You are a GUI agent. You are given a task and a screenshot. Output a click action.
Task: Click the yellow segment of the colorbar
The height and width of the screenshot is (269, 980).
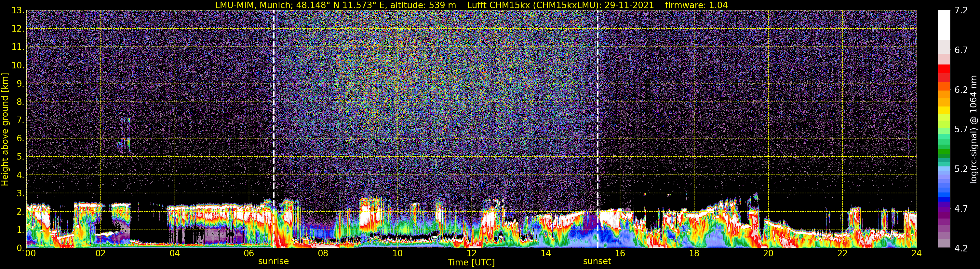tap(944, 110)
